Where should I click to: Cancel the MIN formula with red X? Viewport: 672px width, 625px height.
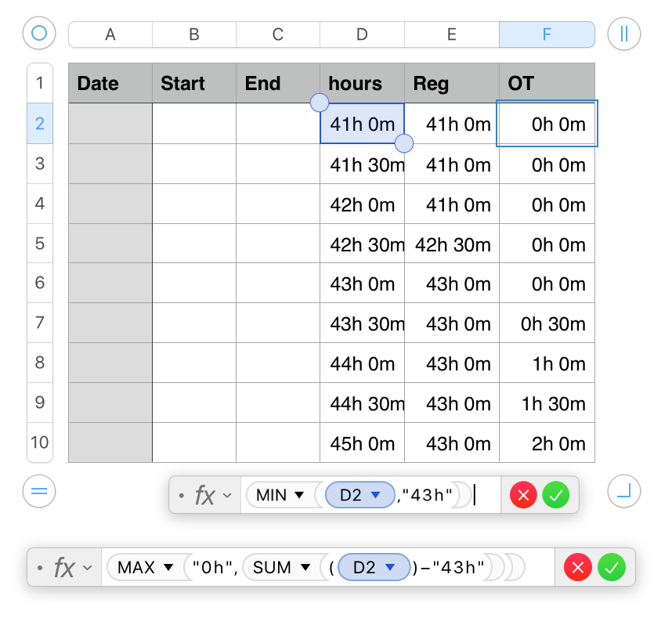pos(524,495)
